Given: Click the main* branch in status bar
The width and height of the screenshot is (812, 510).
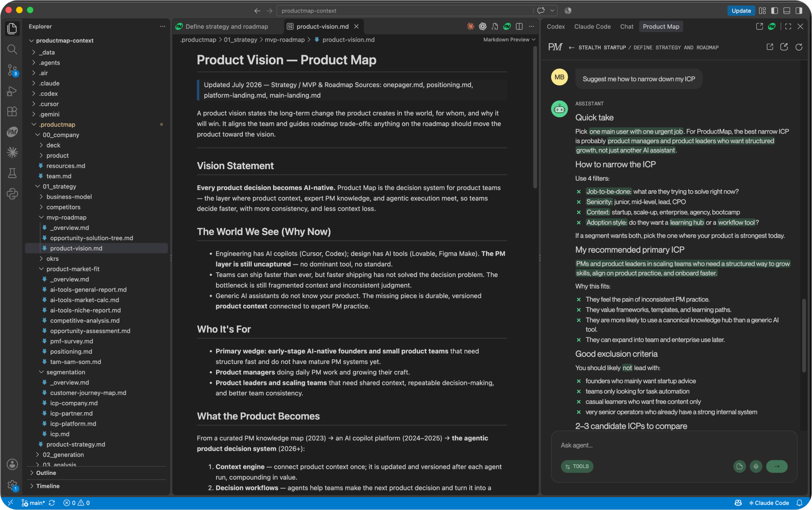Looking at the screenshot, I should click(33, 503).
